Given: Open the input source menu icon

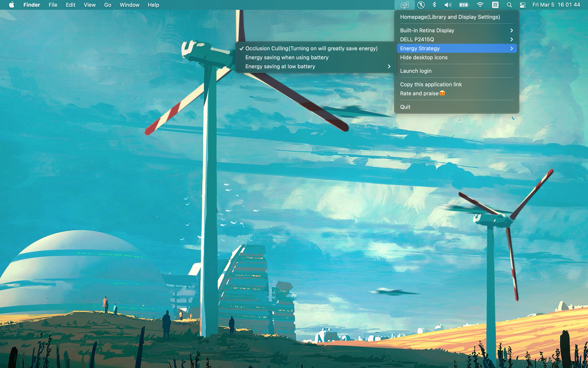Looking at the screenshot, I should point(495,5).
